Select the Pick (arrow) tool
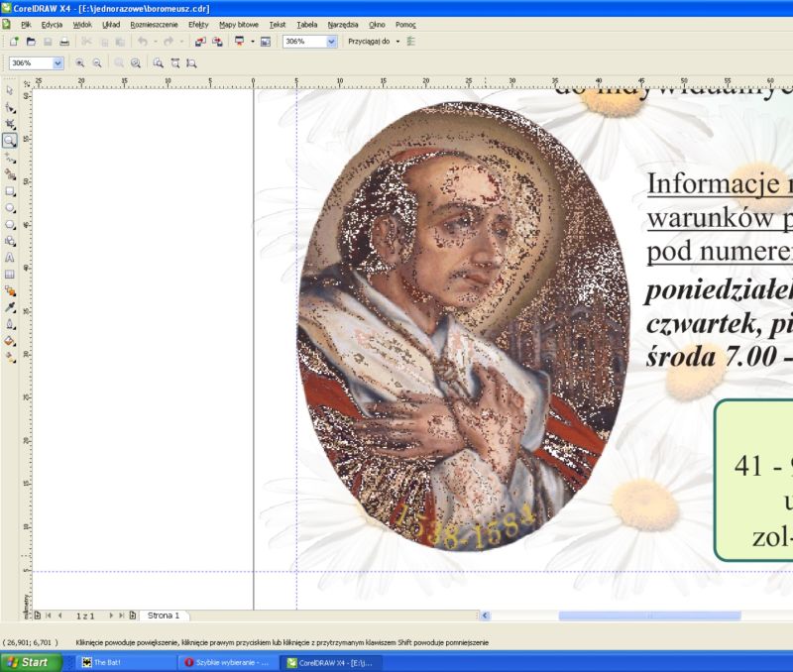The height and width of the screenshot is (672, 793). (x=9, y=90)
